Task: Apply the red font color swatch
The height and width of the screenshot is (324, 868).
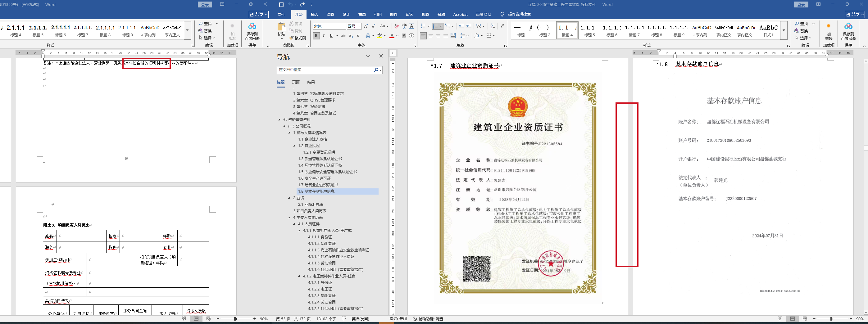Action: click(392, 36)
